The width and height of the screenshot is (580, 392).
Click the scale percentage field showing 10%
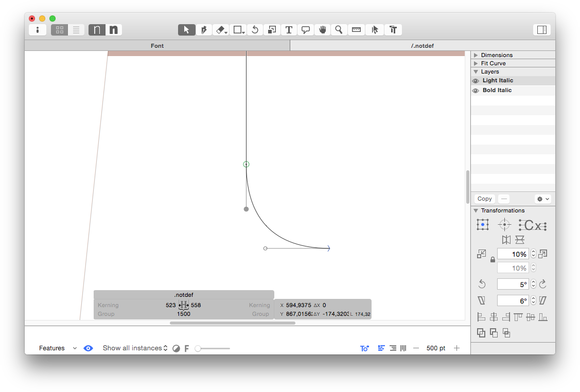513,254
